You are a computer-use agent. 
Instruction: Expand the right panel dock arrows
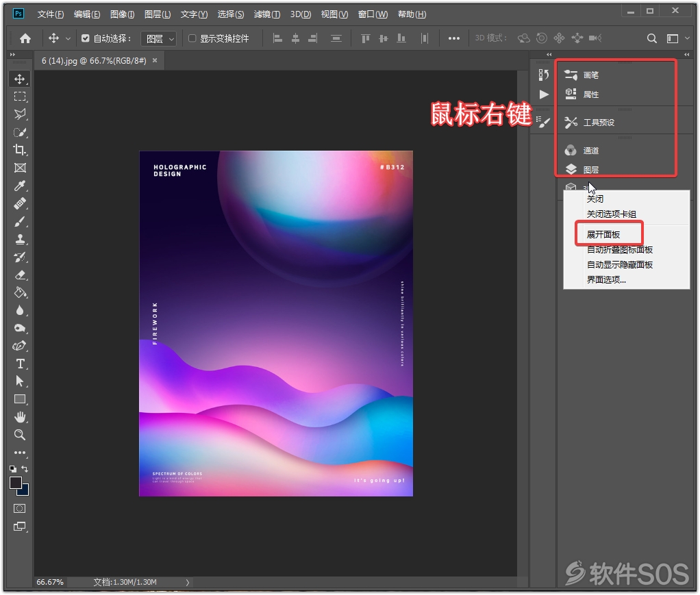pyautogui.click(x=686, y=55)
